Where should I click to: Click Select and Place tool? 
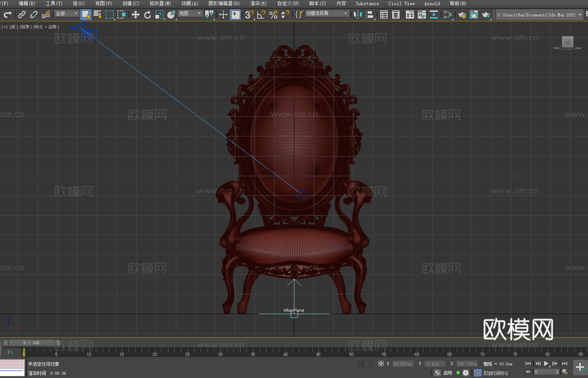pos(171,14)
